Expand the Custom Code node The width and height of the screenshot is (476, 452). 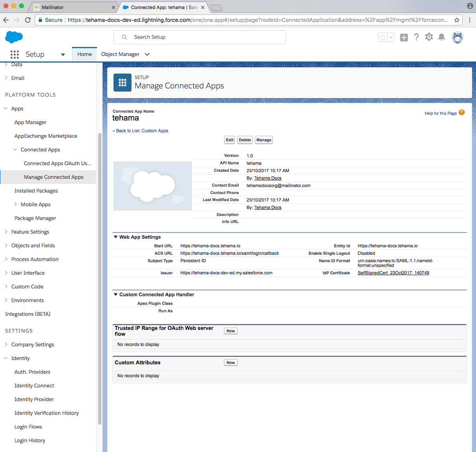[6, 287]
